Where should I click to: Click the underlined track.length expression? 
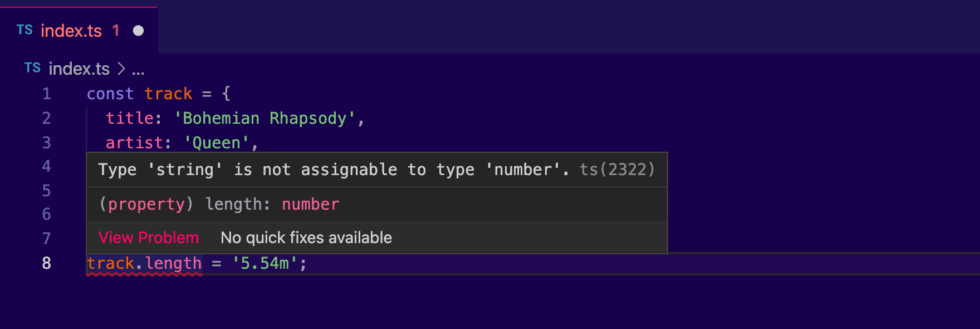click(144, 263)
